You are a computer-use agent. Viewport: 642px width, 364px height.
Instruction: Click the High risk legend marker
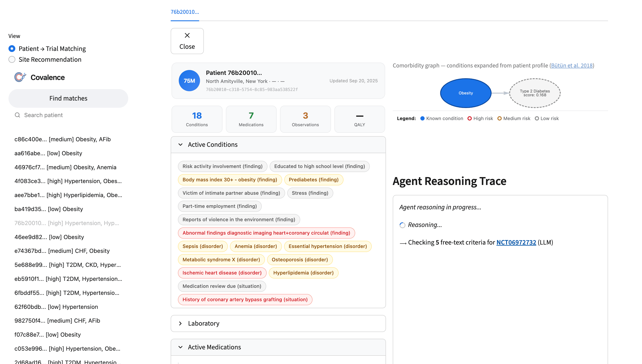click(469, 119)
